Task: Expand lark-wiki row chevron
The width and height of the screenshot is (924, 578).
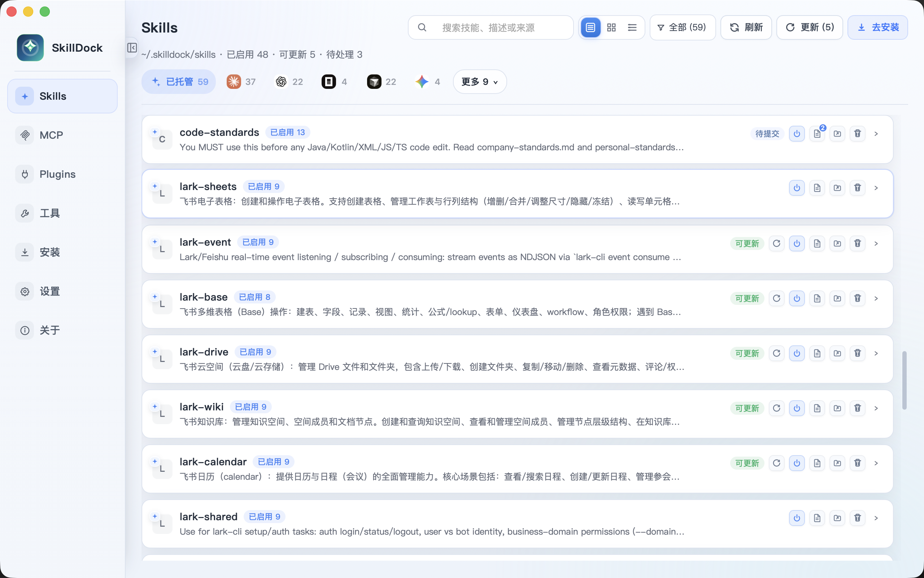Action: pos(876,408)
